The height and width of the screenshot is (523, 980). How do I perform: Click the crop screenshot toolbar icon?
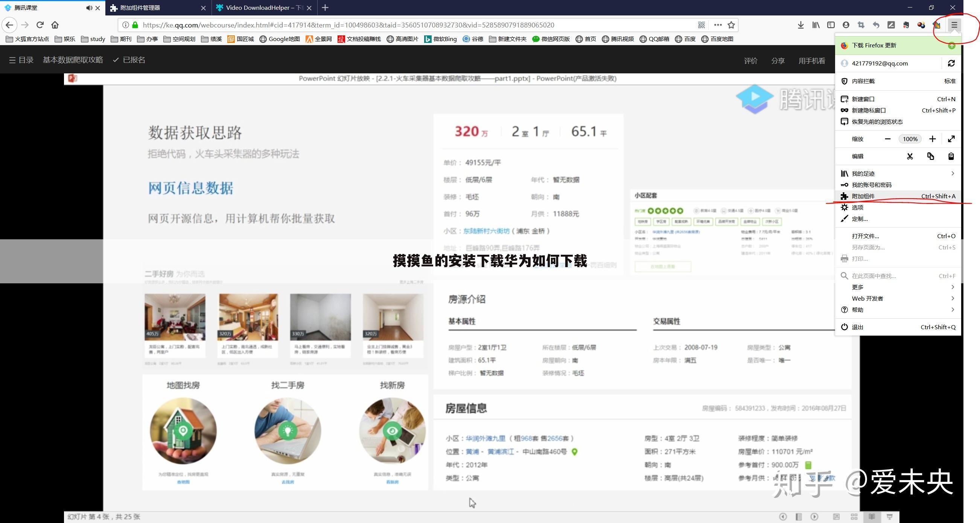[861, 25]
